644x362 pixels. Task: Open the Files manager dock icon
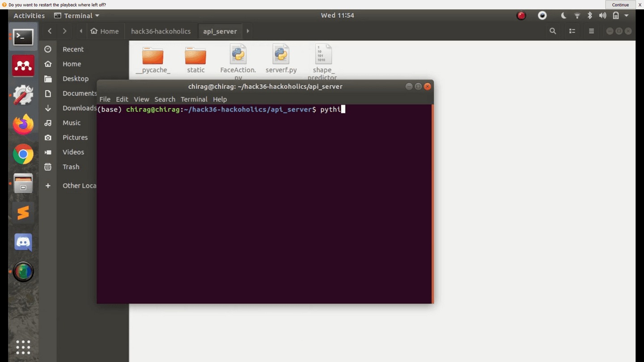23,183
